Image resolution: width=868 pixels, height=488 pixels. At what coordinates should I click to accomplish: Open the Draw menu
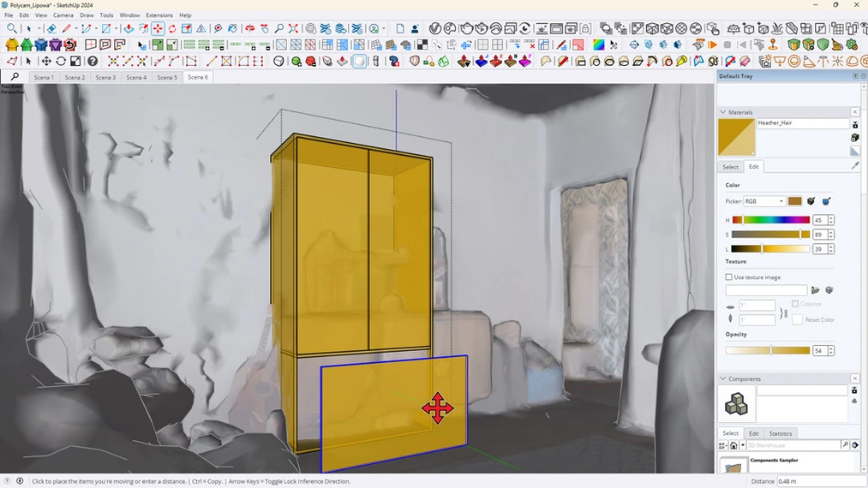click(x=87, y=15)
